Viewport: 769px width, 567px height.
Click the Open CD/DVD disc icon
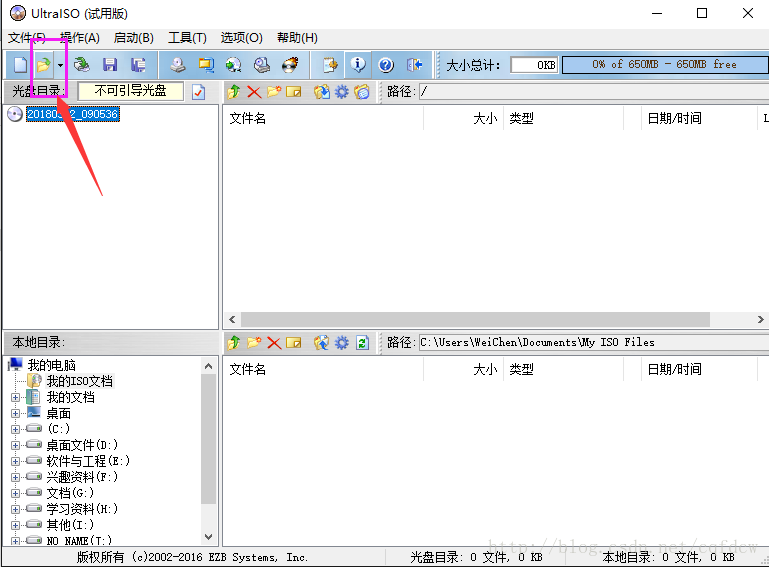pyautogui.click(x=82, y=65)
